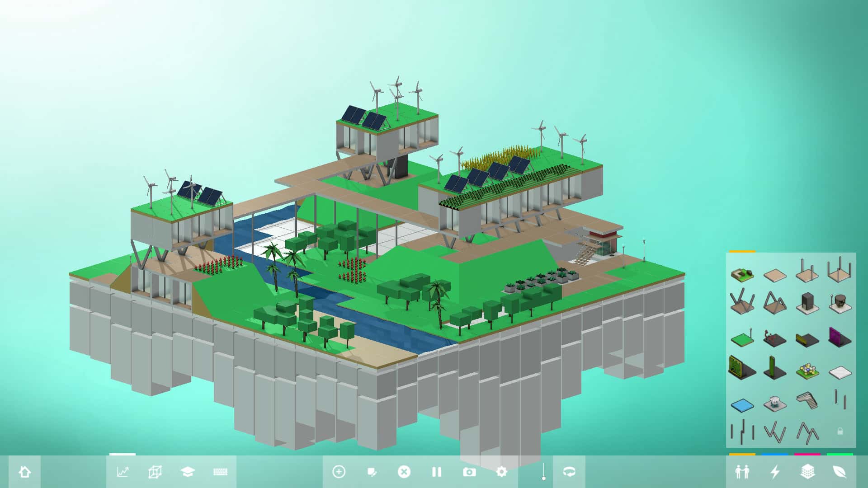
Task: Open the statistics graph panel
Action: tap(123, 472)
